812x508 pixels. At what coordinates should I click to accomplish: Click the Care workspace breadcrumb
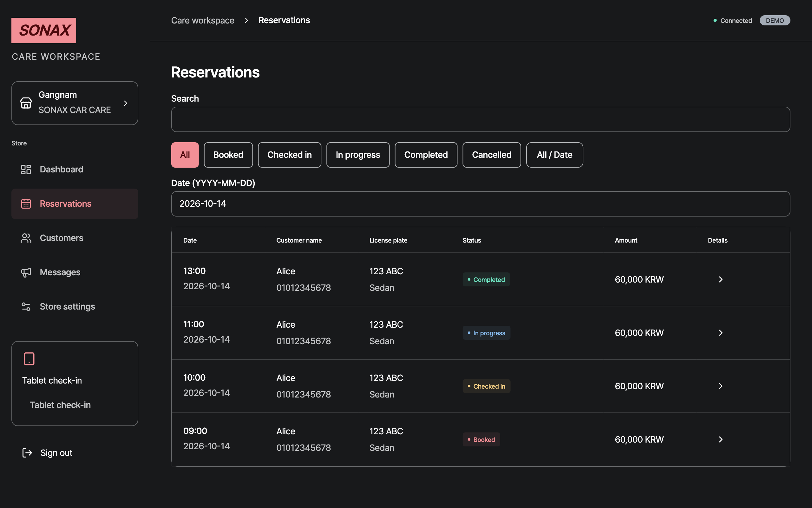click(203, 21)
